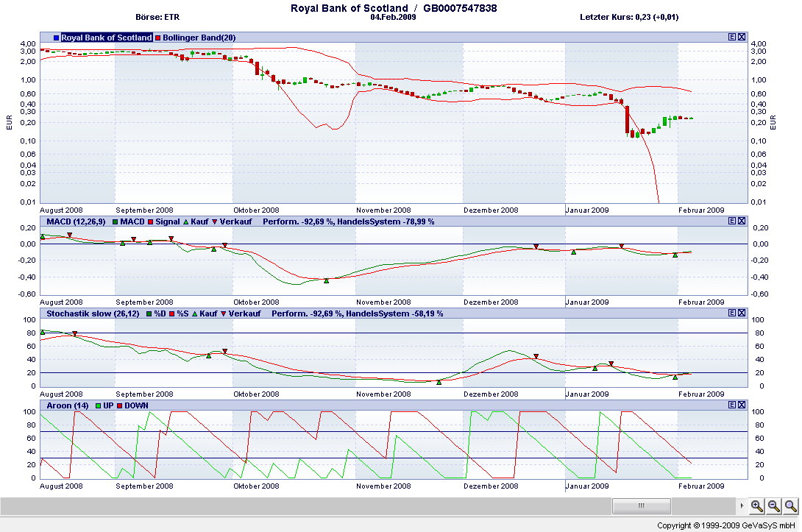Click the green Aroon UP legend swatch

tap(98, 405)
